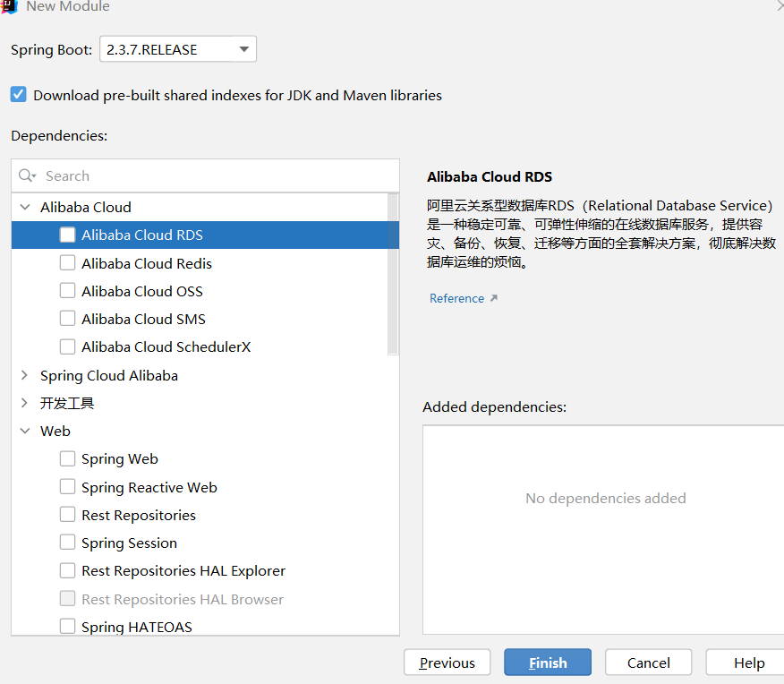Expand the Spring Cloud Alibaba group
Image resolution: width=784 pixels, height=684 pixels.
click(x=24, y=375)
